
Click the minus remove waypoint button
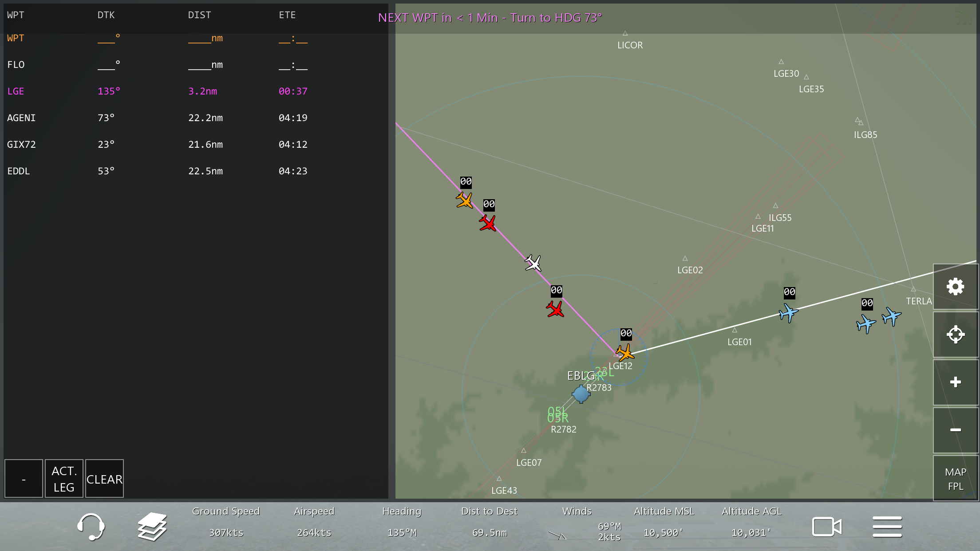tap(24, 479)
